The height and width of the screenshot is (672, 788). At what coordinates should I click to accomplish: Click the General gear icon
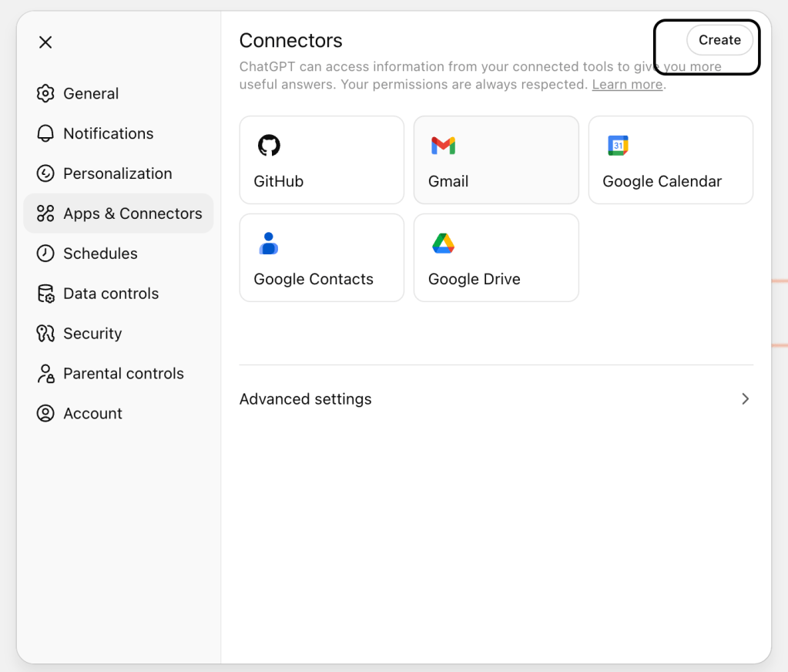[x=45, y=93]
